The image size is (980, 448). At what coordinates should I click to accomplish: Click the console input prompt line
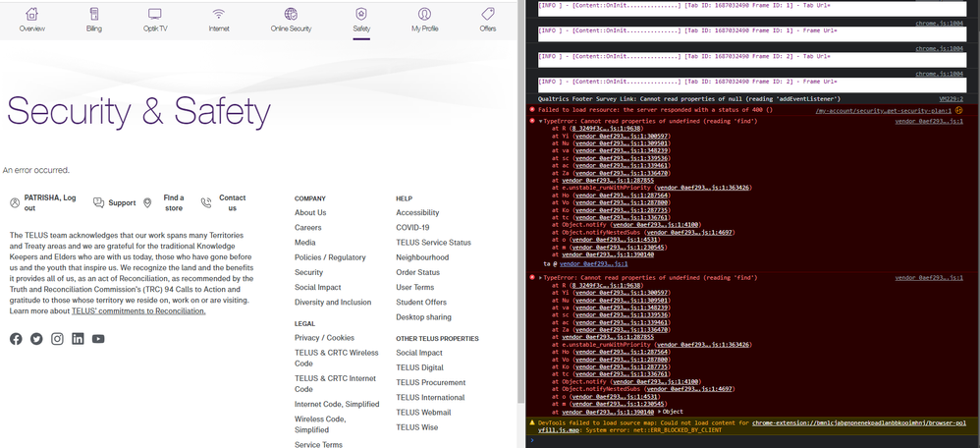(x=746, y=441)
